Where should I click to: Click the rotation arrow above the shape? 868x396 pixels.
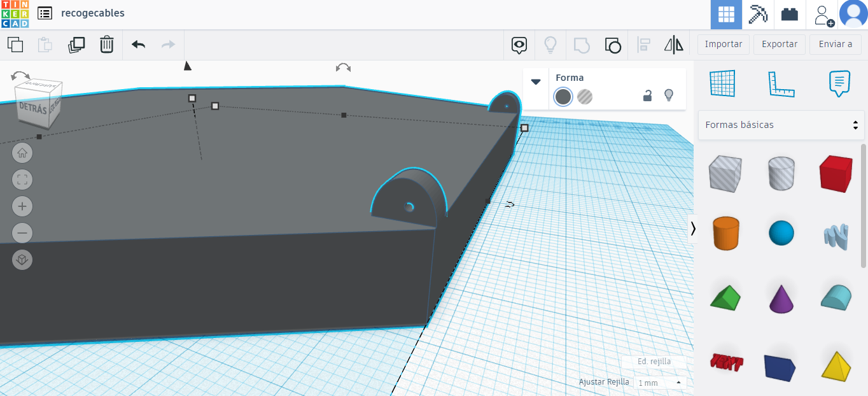coord(343,67)
